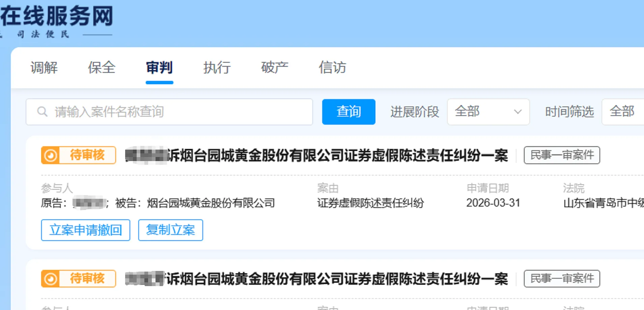Open the 时间筛选 dropdown
The width and height of the screenshot is (644, 310).
pos(622,112)
